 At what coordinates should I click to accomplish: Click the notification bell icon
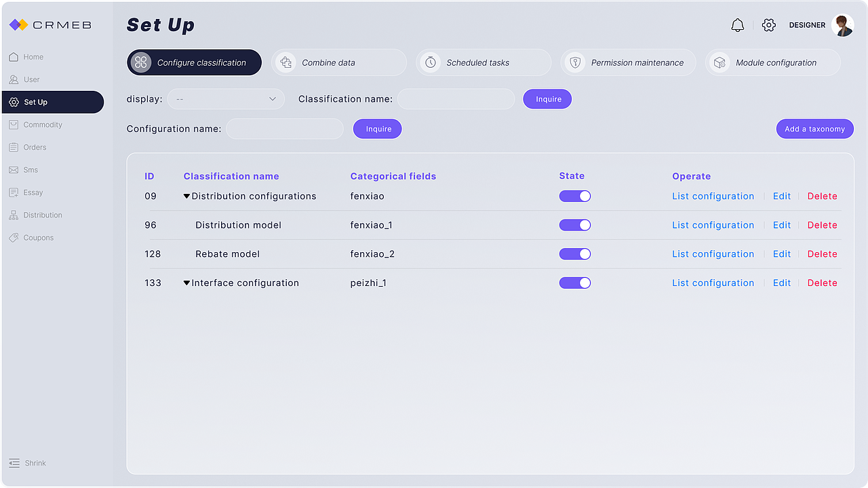pyautogui.click(x=738, y=25)
